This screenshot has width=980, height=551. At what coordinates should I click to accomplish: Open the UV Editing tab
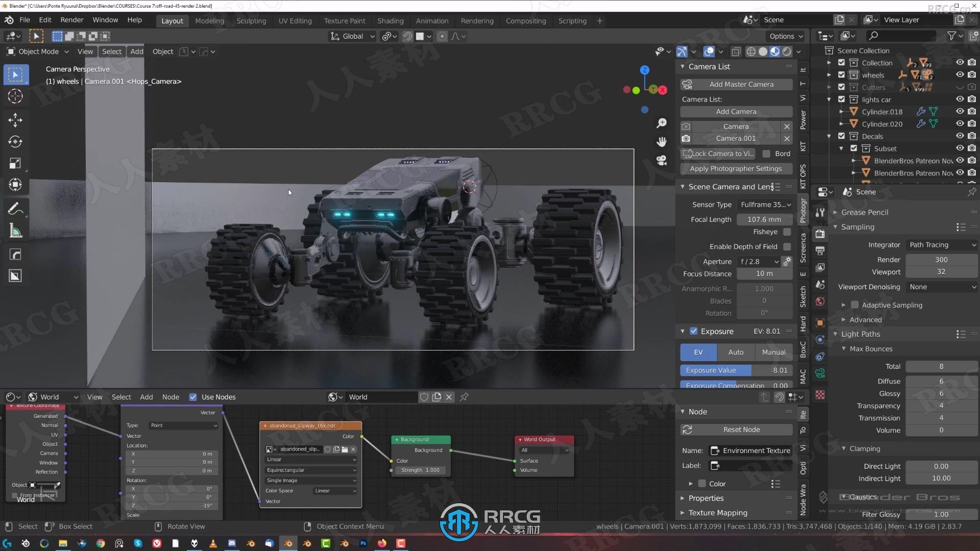294,20
